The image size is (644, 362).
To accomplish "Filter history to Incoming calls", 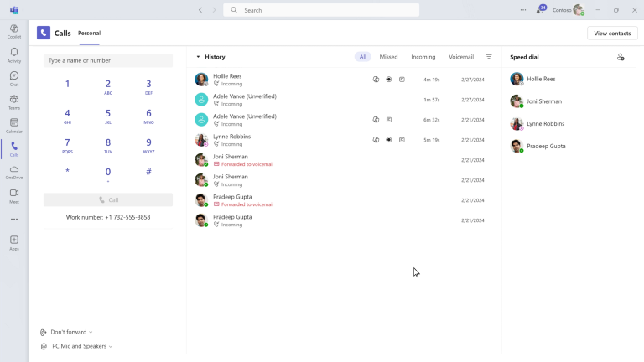I will coord(423,57).
